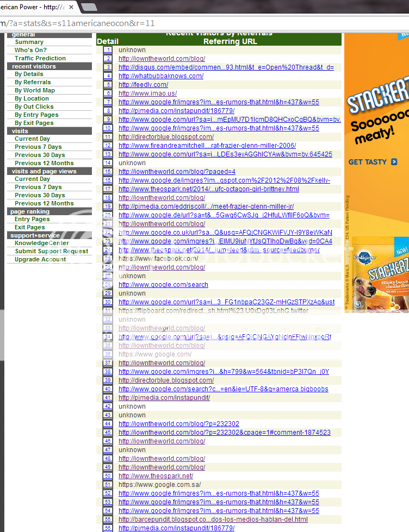Click the browser address bar URL
Screen dimensions: 409x532
(x=77, y=23)
